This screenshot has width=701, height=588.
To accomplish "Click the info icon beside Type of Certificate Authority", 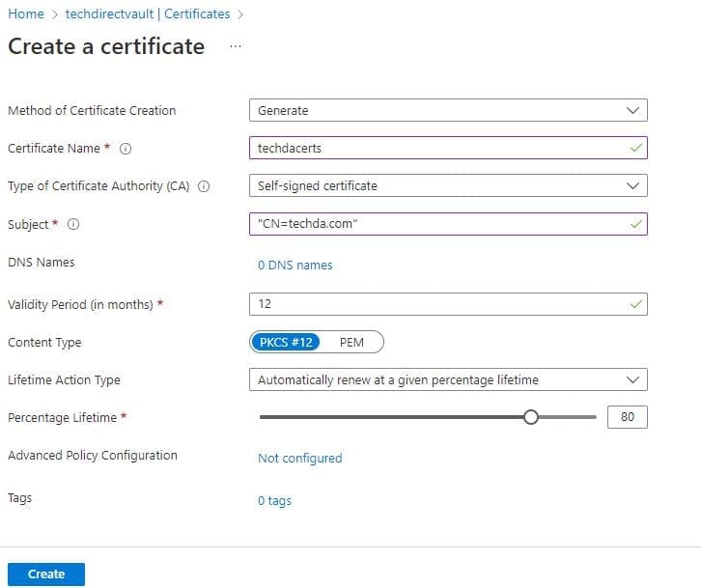I will 204,186.
